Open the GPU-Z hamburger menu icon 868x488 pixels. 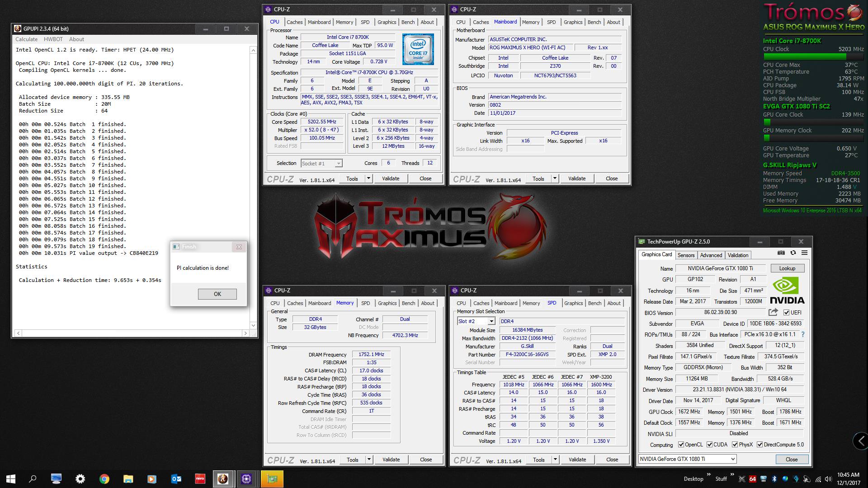pos(805,253)
